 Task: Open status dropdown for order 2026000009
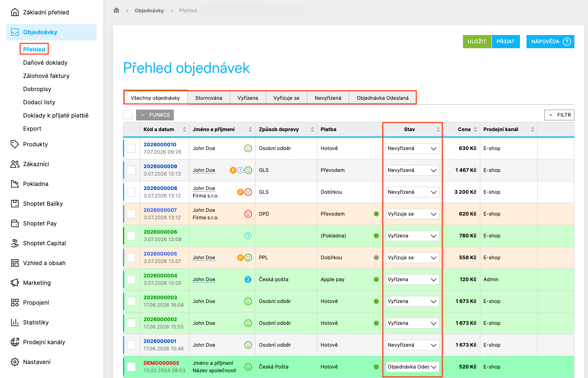tap(412, 170)
